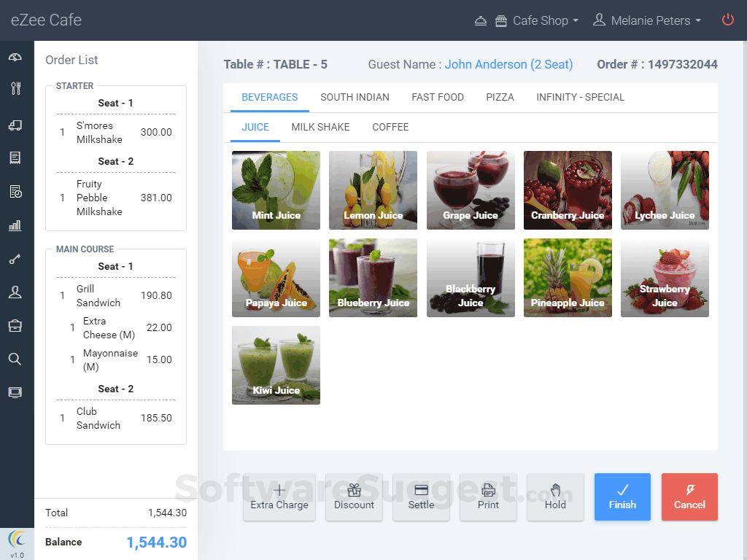This screenshot has width=747, height=560.
Task: Add Kiwi Juice from its thumbnail
Action: [x=276, y=365]
